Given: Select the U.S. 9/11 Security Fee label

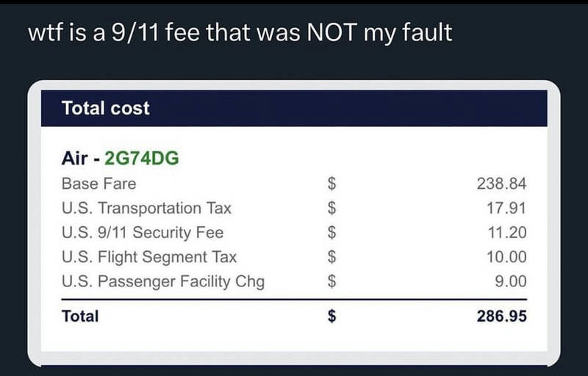Looking at the screenshot, I should [143, 233].
